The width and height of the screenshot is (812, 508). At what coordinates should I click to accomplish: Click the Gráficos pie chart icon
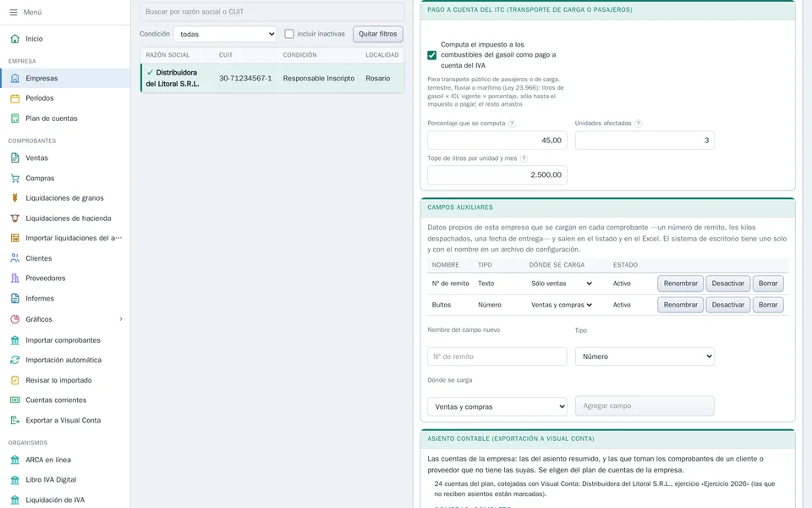15,319
